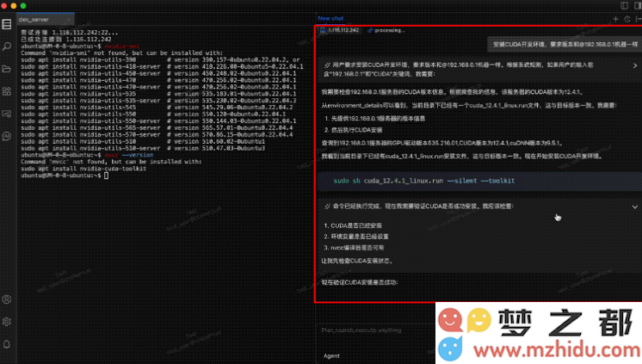Open chat history clock icon

point(627,19)
